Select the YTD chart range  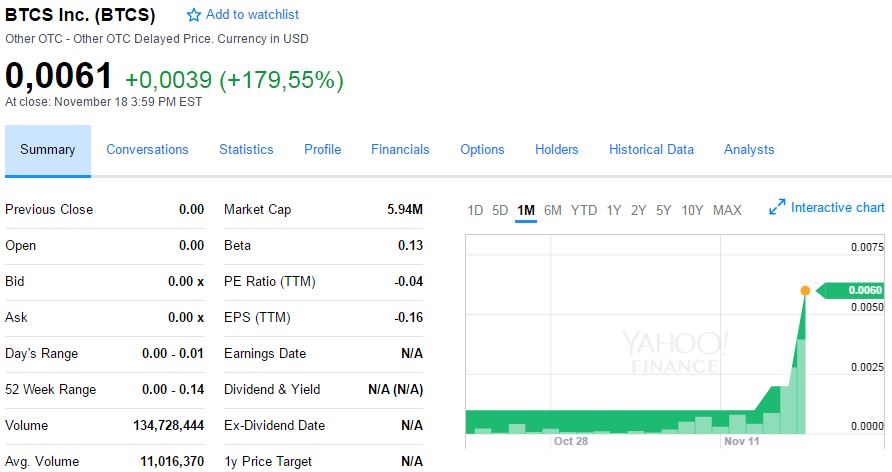click(584, 210)
